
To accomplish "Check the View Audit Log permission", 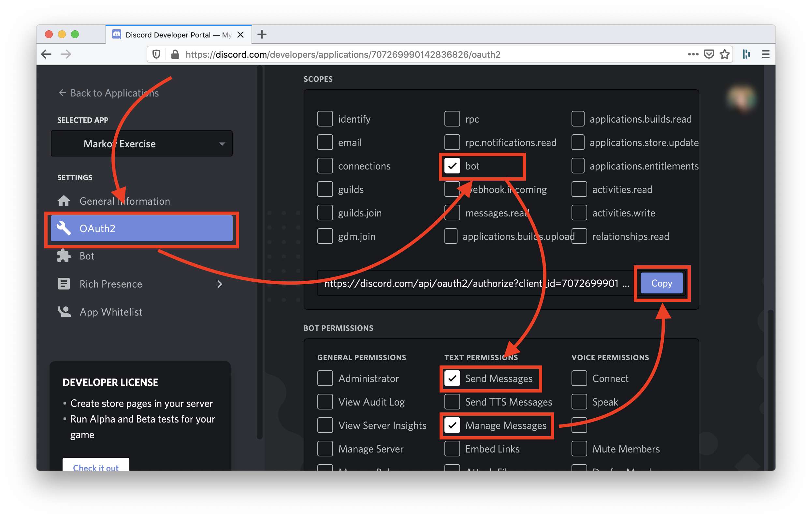I will (x=325, y=402).
